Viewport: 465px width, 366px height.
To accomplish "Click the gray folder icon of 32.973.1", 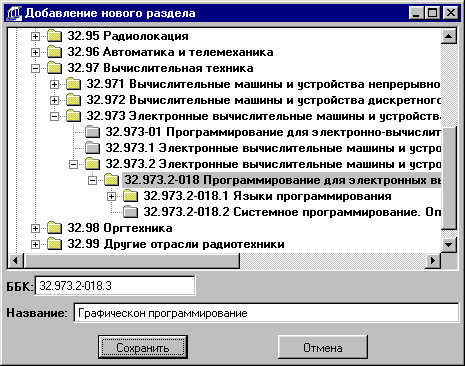I will (92, 148).
